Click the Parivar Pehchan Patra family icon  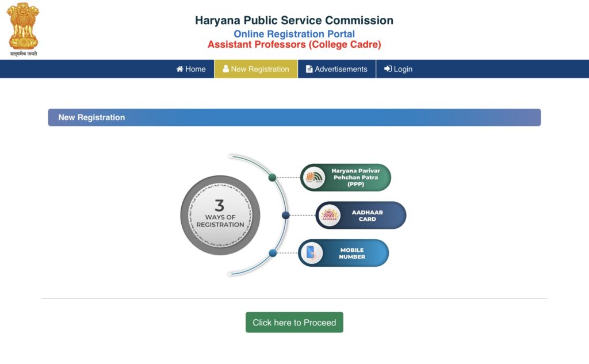[314, 177]
